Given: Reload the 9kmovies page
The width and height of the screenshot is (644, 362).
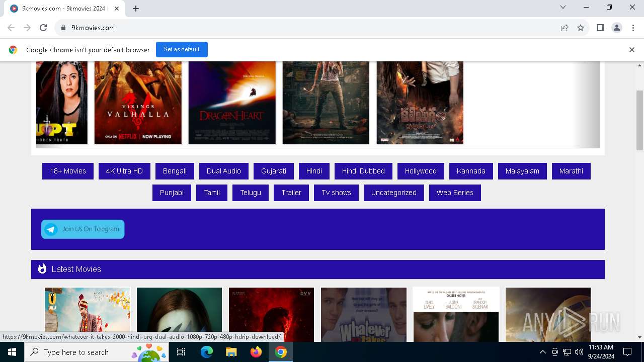Looking at the screenshot, I should click(43, 28).
